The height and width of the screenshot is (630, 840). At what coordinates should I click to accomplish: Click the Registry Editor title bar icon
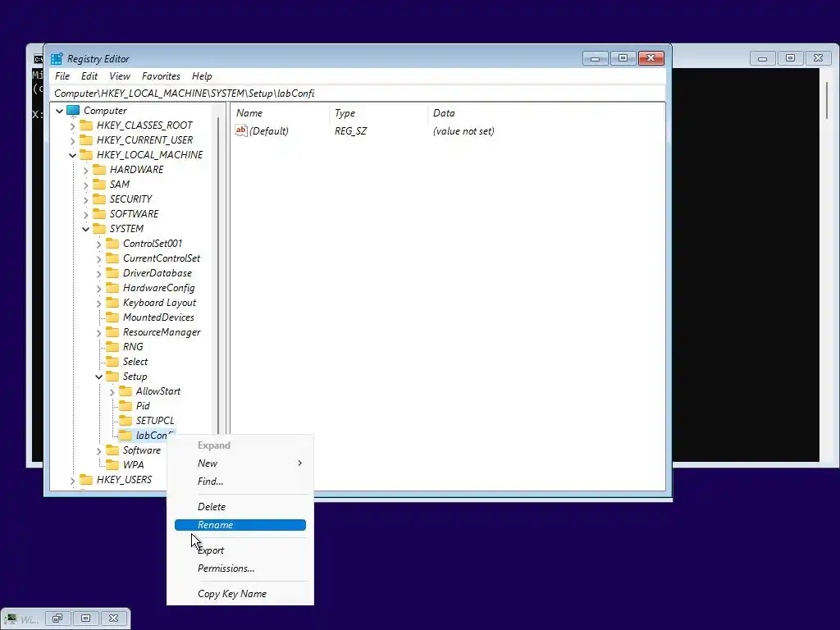tap(57, 59)
